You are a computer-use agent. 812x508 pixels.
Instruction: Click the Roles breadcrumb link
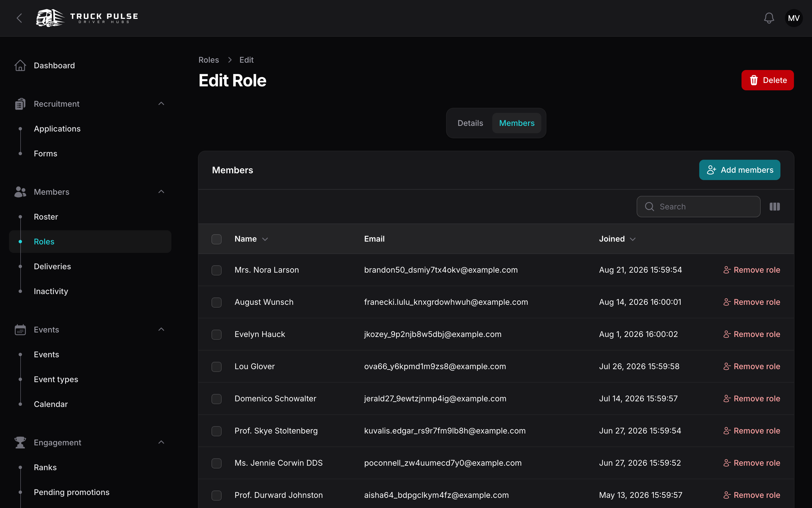pyautogui.click(x=209, y=60)
